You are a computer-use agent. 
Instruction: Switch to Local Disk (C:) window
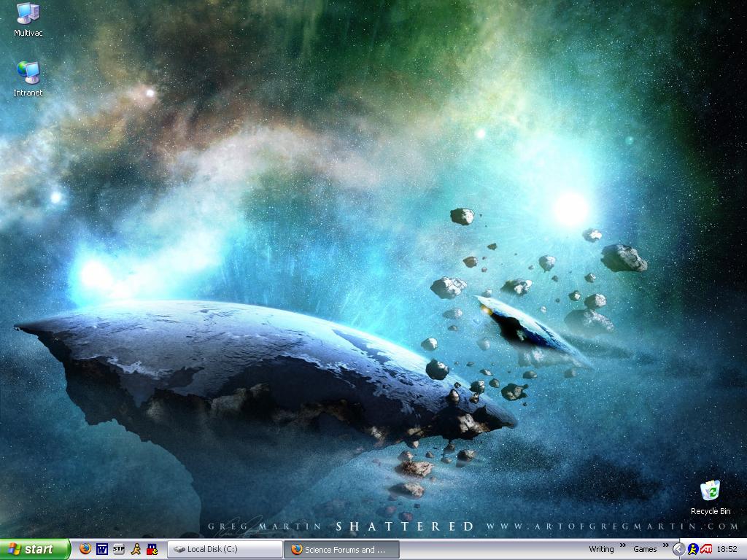(x=225, y=549)
